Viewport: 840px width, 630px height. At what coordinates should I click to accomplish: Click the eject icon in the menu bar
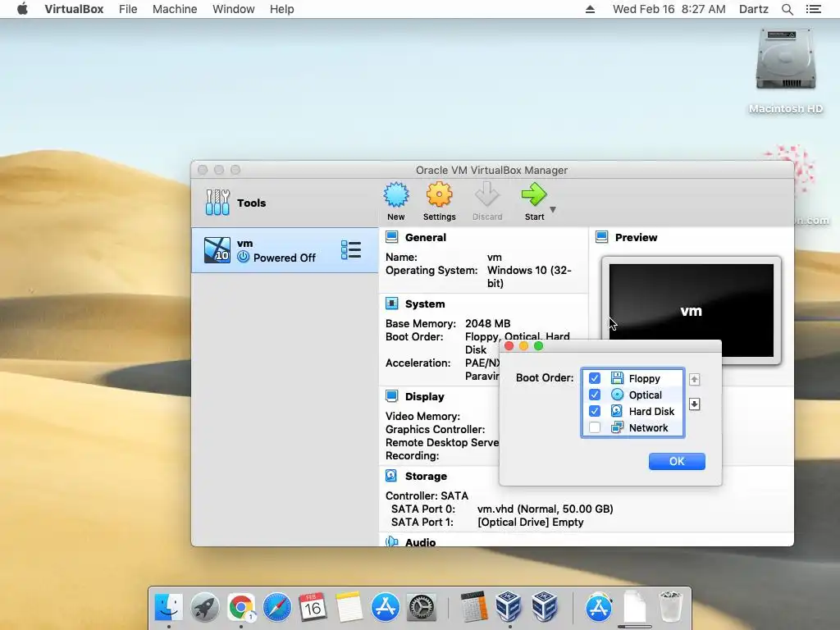pos(590,9)
